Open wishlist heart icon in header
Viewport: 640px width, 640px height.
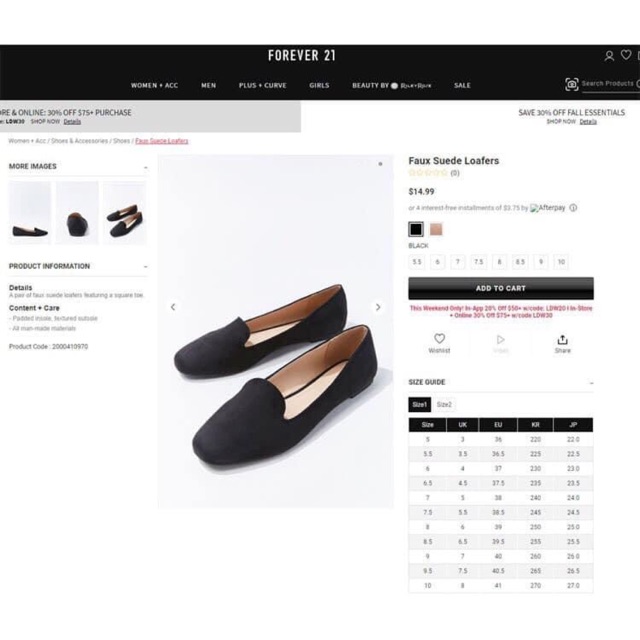coord(626,55)
